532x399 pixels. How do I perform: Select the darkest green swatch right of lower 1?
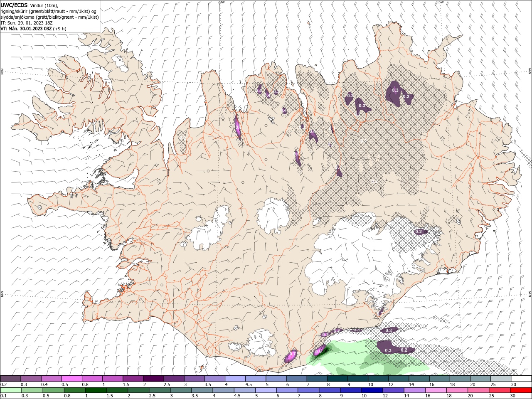pyautogui.click(x=96, y=390)
